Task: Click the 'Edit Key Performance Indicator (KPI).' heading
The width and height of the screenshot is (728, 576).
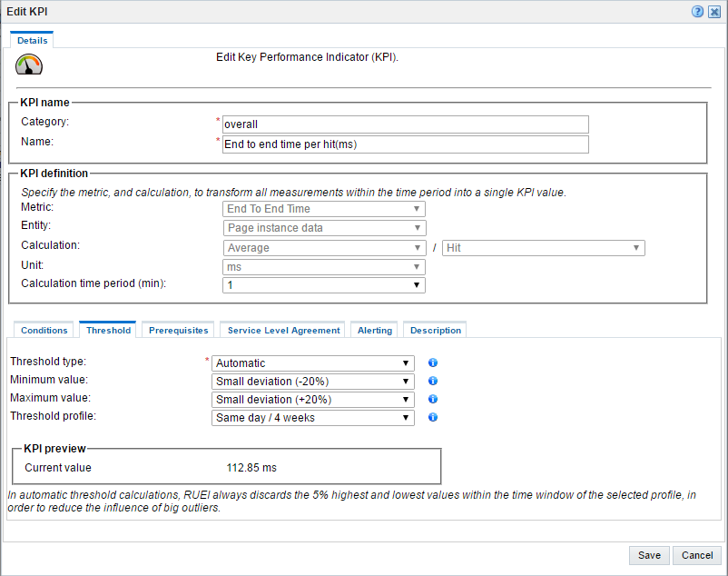Action: [x=307, y=57]
